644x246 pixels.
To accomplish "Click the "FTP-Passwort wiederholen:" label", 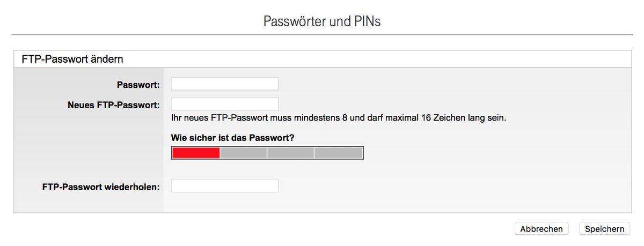I will pyautogui.click(x=101, y=187).
